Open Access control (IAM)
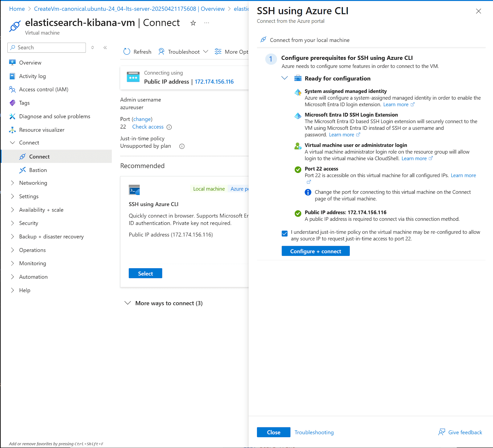The image size is (493, 448). click(43, 89)
